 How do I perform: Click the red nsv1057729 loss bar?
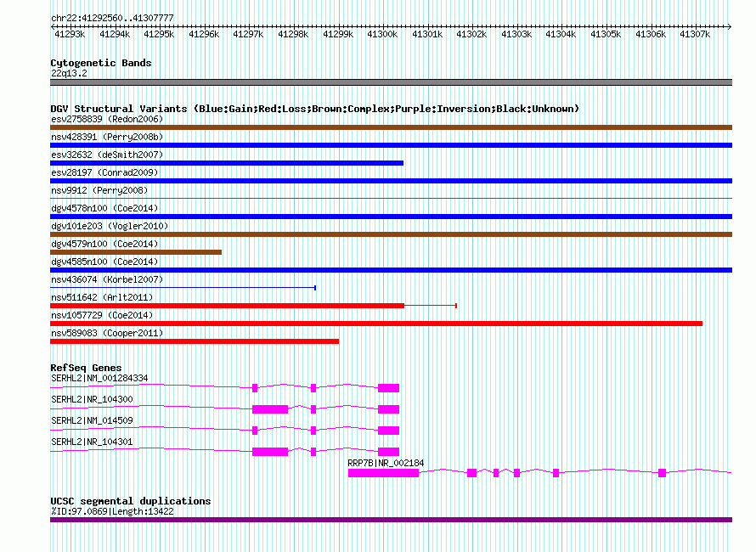(376, 324)
